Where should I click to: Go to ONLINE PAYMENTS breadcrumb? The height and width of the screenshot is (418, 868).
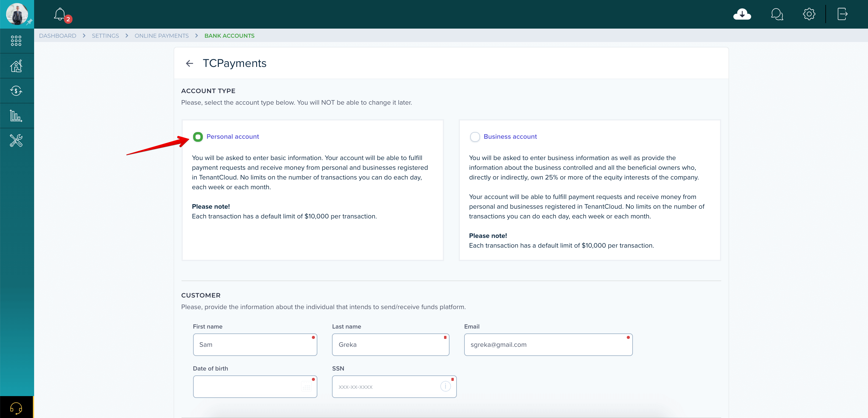(162, 36)
